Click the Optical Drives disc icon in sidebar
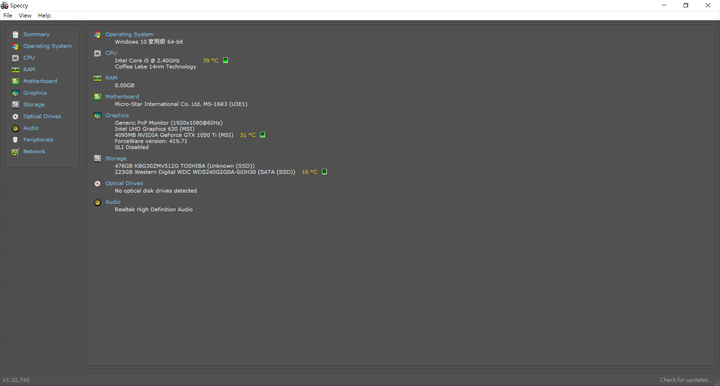Image resolution: width=720 pixels, height=386 pixels. [15, 117]
